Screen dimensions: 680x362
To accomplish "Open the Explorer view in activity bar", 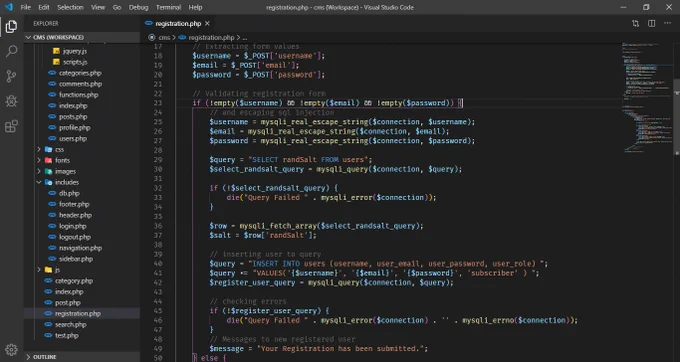I will pos(11,26).
